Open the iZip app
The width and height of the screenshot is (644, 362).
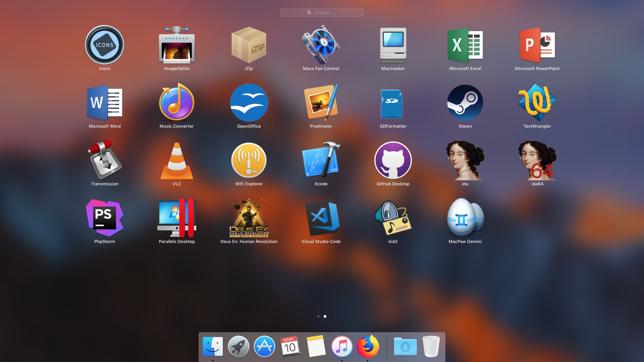pos(249,45)
